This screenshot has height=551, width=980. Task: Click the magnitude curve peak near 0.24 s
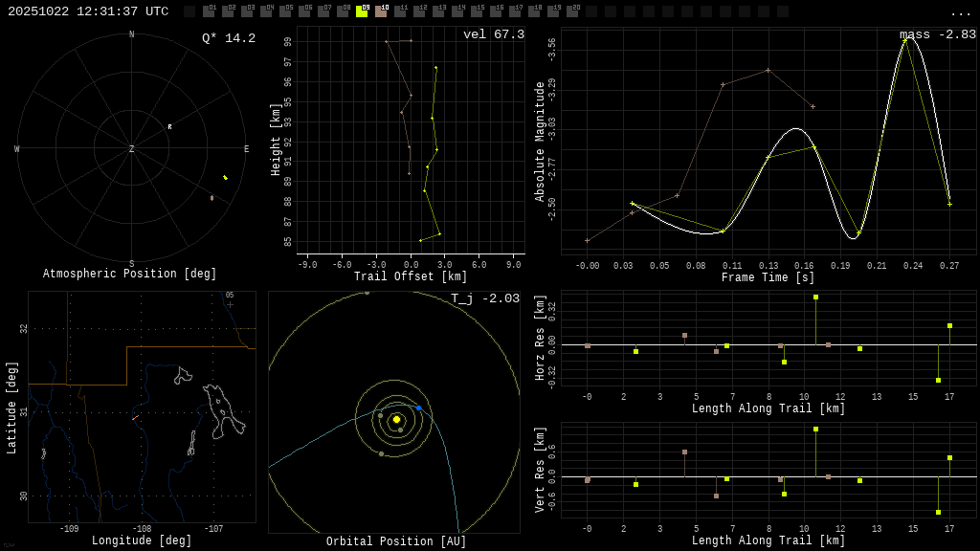tap(905, 38)
